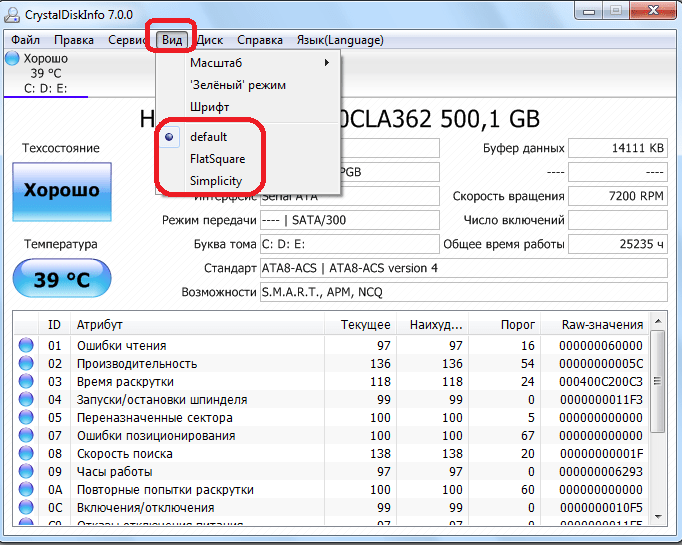
Task: Click raw value 000400C200C3
Action: pos(601,382)
